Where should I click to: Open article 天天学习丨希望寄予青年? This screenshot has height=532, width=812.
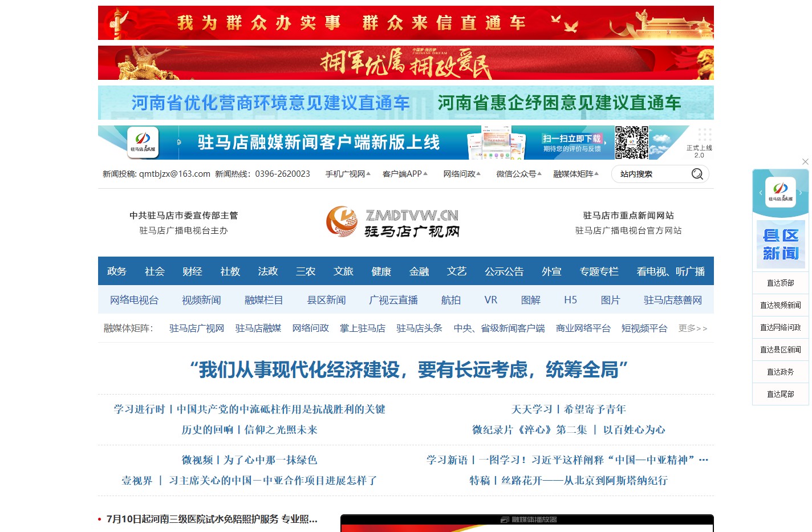pos(569,409)
